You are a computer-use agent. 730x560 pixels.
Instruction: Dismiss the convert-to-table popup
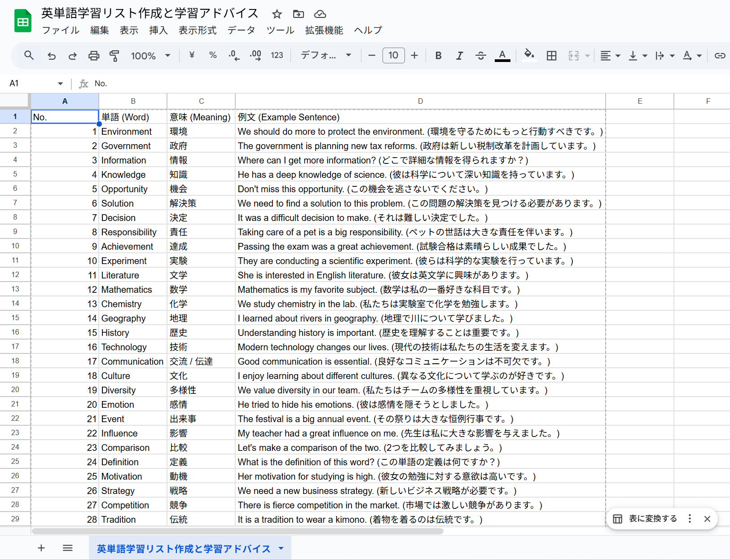pos(707,519)
